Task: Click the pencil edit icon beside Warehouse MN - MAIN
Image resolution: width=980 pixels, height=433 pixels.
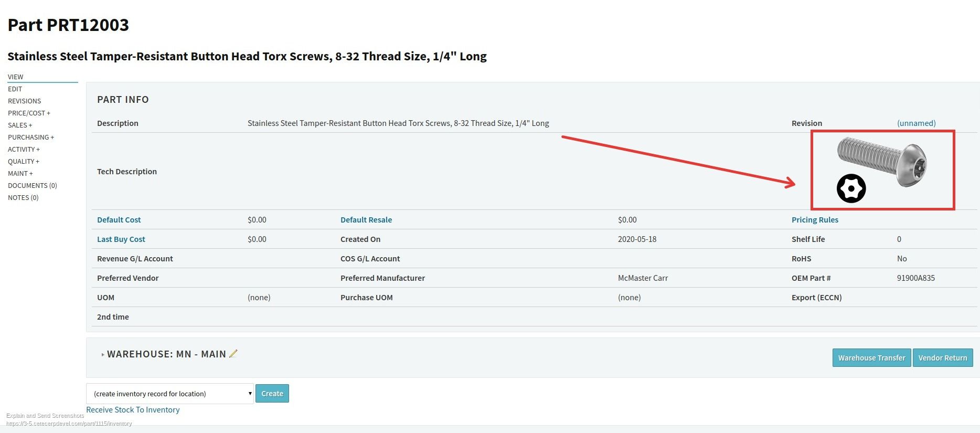Action: click(233, 354)
